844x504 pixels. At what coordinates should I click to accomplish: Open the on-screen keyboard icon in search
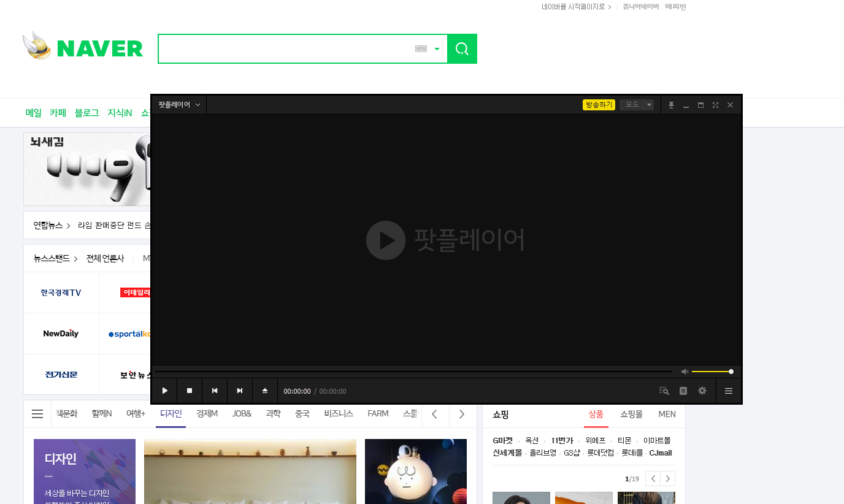coord(421,48)
